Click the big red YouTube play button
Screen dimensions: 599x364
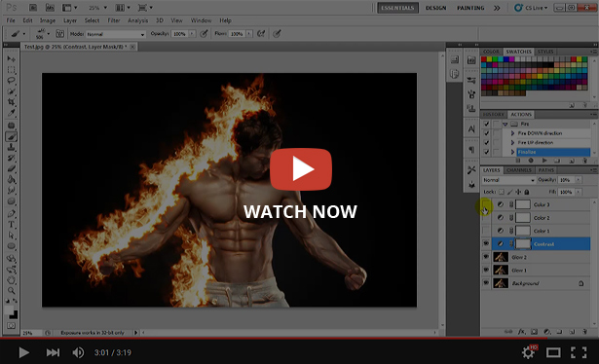tap(301, 169)
